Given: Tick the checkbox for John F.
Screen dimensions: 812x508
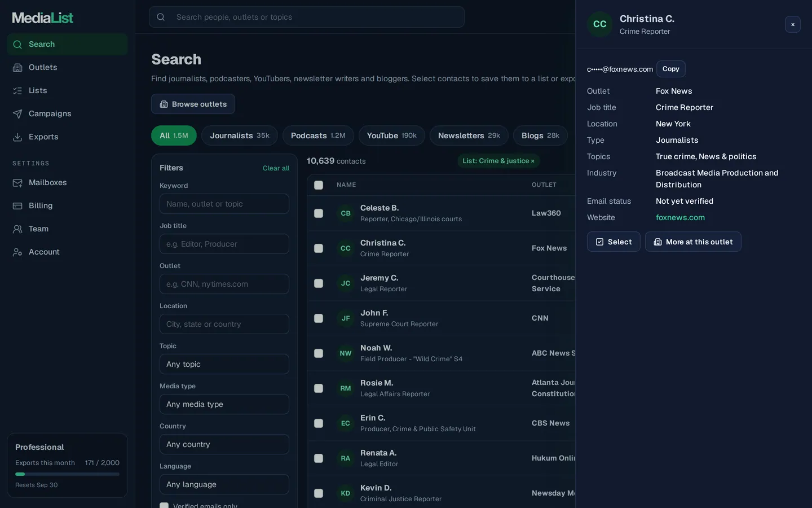Looking at the screenshot, I should (x=319, y=318).
